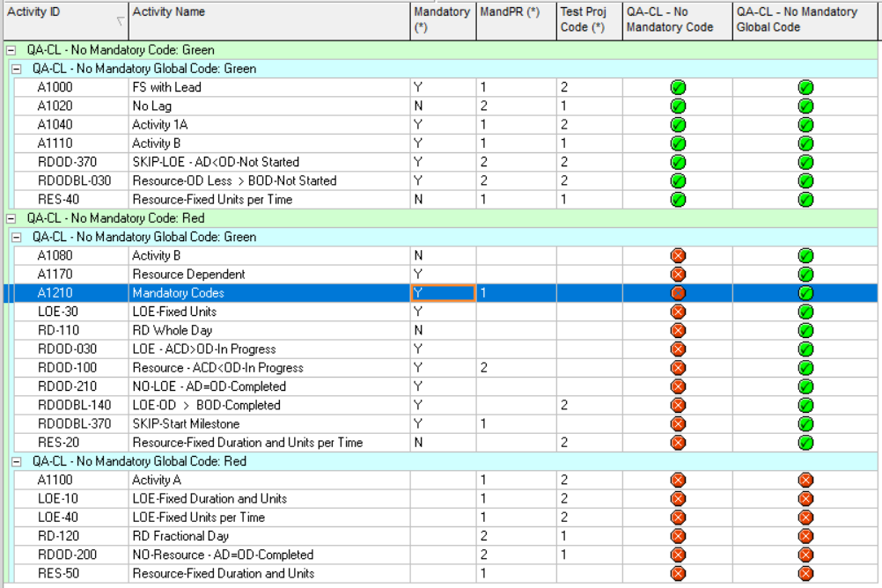Screen dimensions: 882x588
Task: Click the sort arrow in Activity ID header
Action: tap(120, 20)
